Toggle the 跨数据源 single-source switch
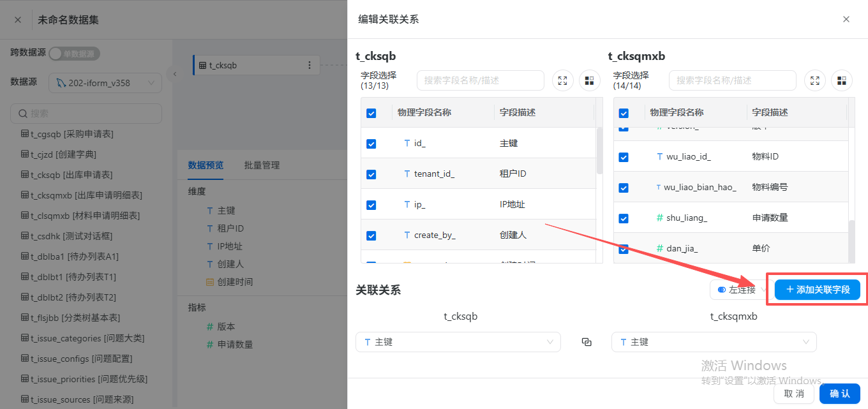868x409 pixels. [74, 54]
